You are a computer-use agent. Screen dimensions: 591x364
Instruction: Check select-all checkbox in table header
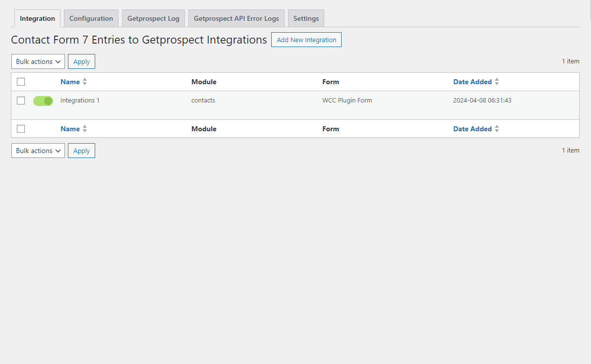tap(21, 82)
